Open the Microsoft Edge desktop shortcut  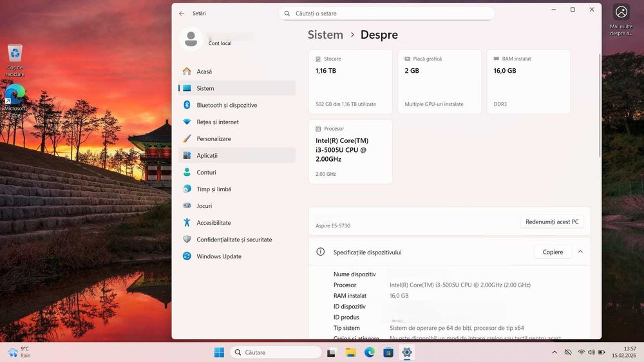coord(15,100)
